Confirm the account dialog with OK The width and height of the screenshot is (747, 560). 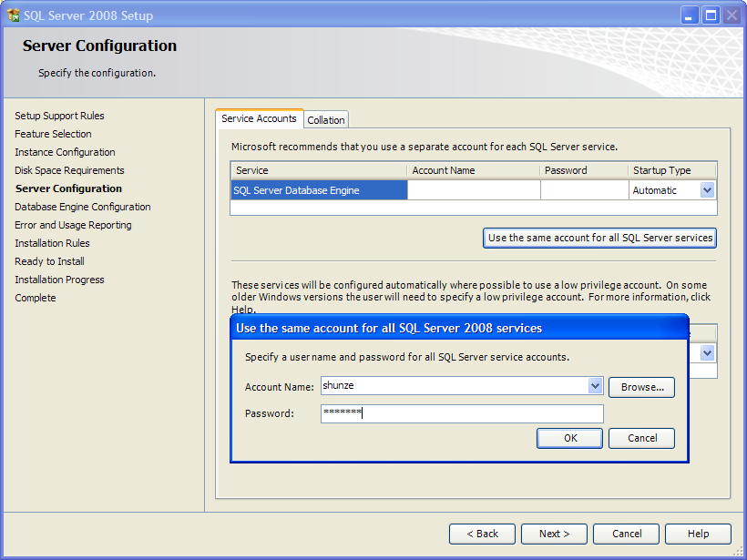[x=569, y=438]
